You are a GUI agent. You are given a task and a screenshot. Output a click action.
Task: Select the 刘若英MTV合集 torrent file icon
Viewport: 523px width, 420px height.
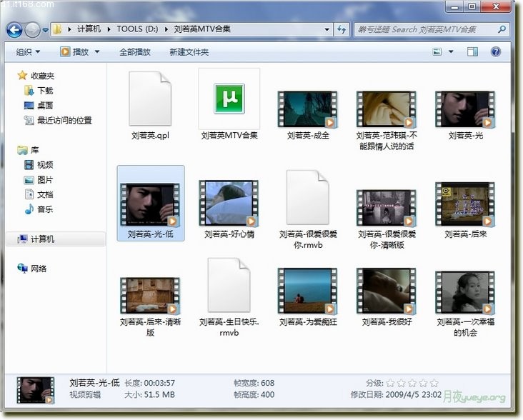click(229, 99)
